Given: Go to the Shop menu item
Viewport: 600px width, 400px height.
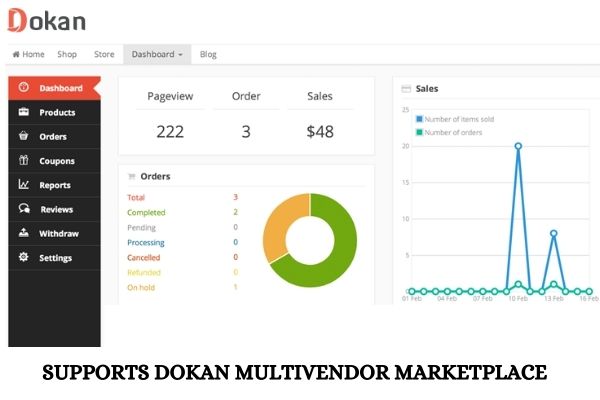Looking at the screenshot, I should [x=67, y=54].
